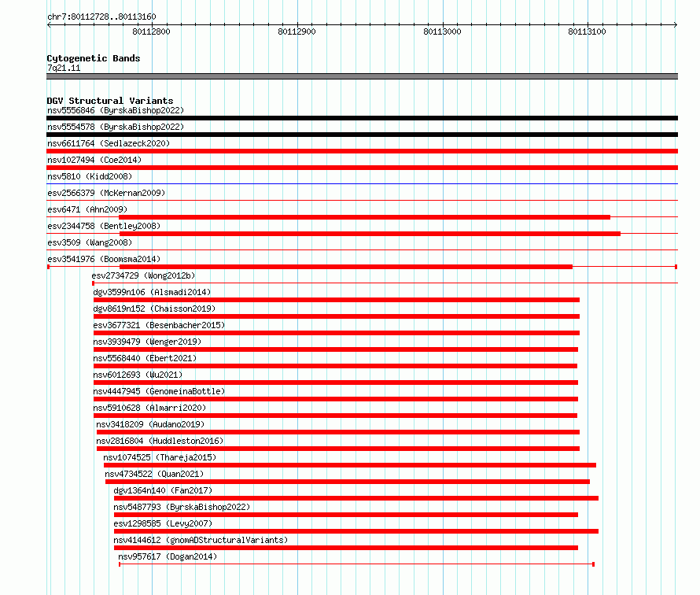Click the chr7:80112728..80113160 coordinate label

point(101,17)
